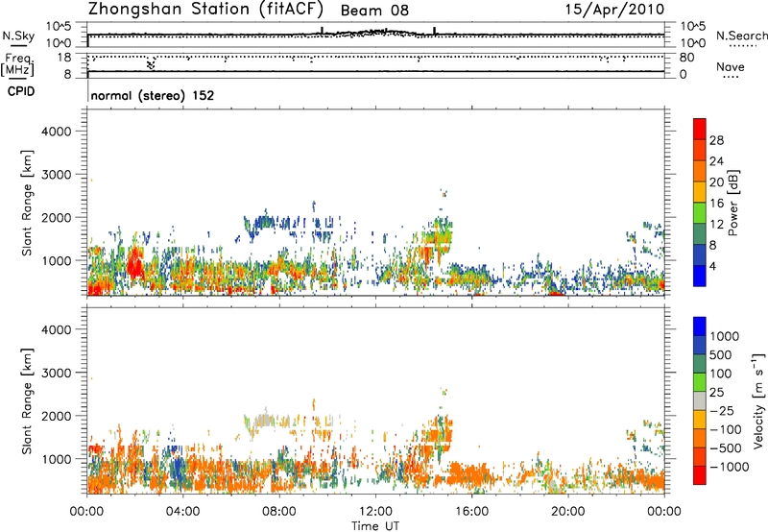Click the gray segment of the velocity colorbar
The image size is (768, 532).
coord(700,400)
